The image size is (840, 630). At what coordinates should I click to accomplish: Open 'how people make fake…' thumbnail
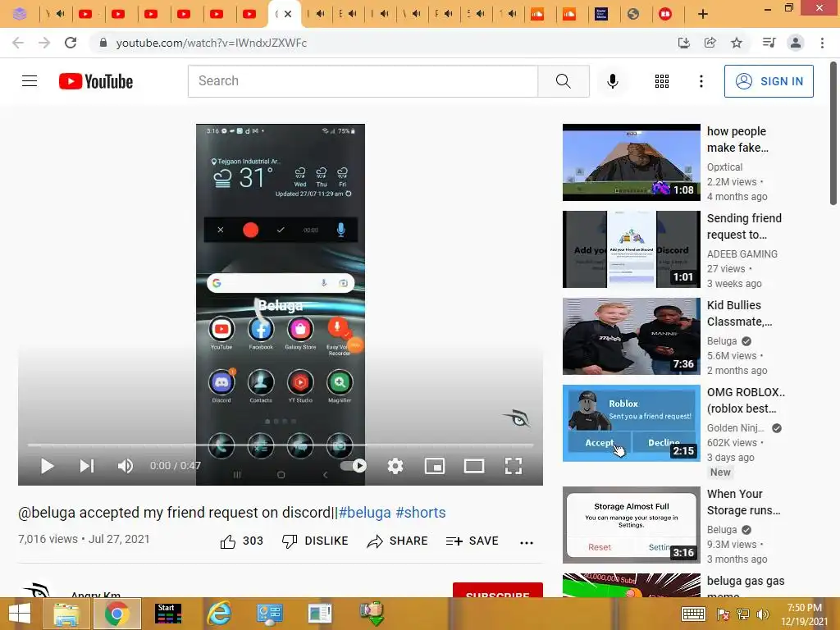631,162
